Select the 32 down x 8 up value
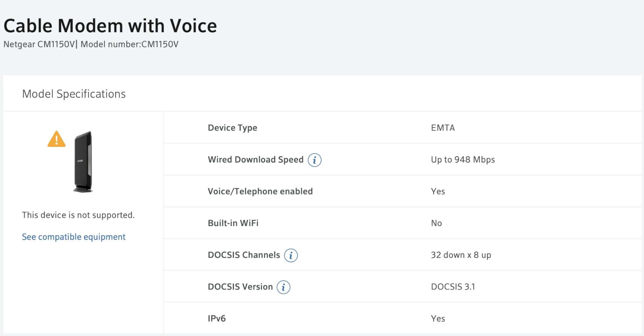Viewport: 644px width, 336px height. coord(461,255)
